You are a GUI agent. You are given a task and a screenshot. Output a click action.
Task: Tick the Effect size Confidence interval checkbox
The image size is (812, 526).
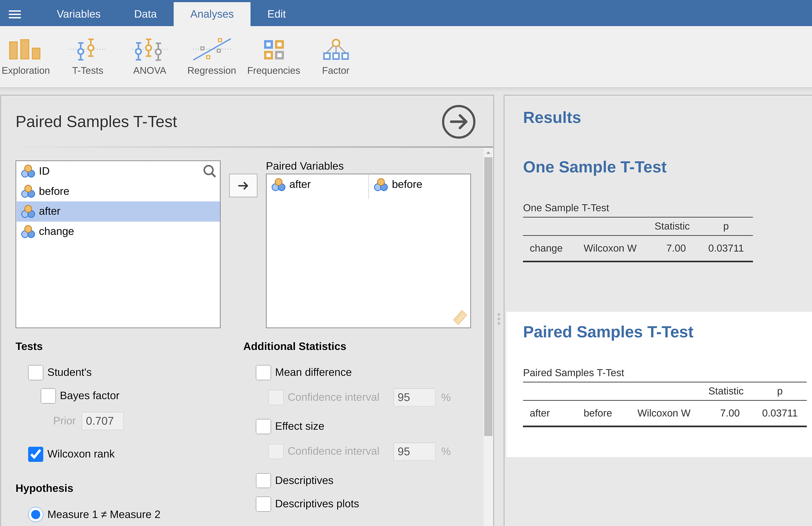click(276, 452)
